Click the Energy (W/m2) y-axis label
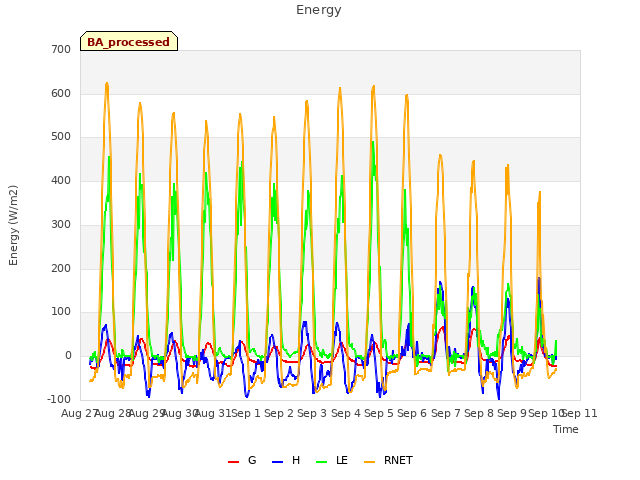Image resolution: width=640 pixels, height=480 pixels. [x=13, y=225]
